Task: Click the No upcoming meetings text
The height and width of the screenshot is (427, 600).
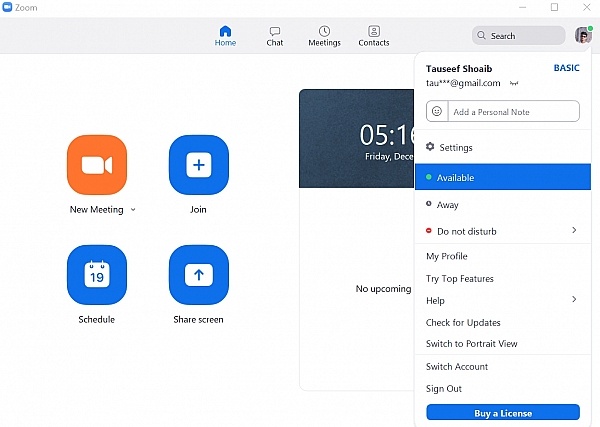Action: [x=383, y=288]
